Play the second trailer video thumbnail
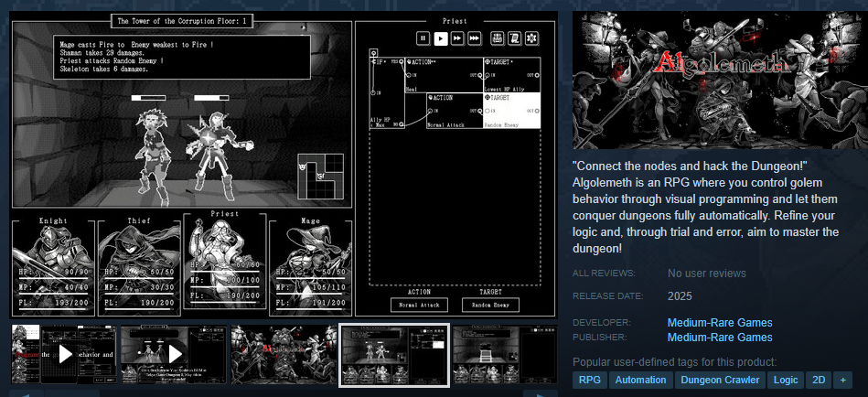This screenshot has height=397, width=868. coord(174,354)
